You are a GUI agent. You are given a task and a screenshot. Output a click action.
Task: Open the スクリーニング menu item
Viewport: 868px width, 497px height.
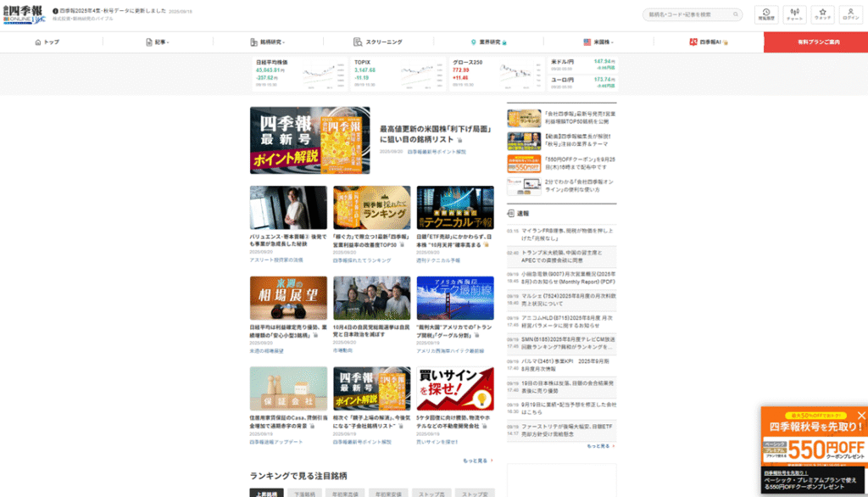378,42
